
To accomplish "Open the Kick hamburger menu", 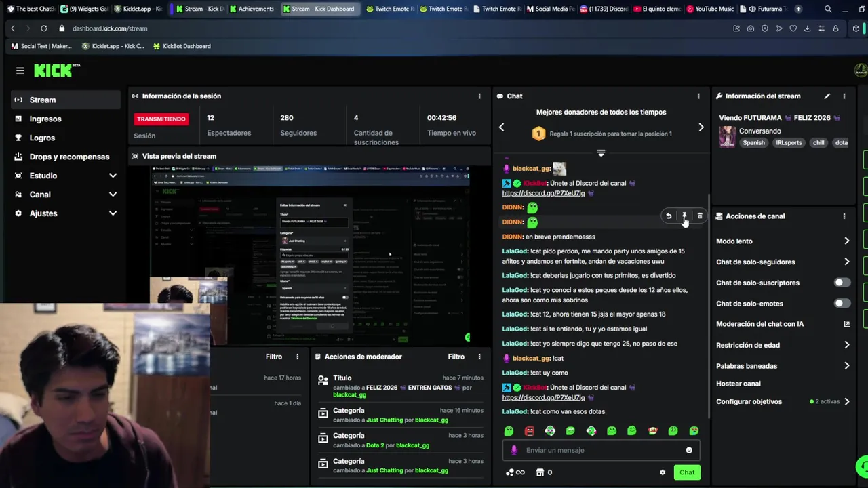I will 20,70.
